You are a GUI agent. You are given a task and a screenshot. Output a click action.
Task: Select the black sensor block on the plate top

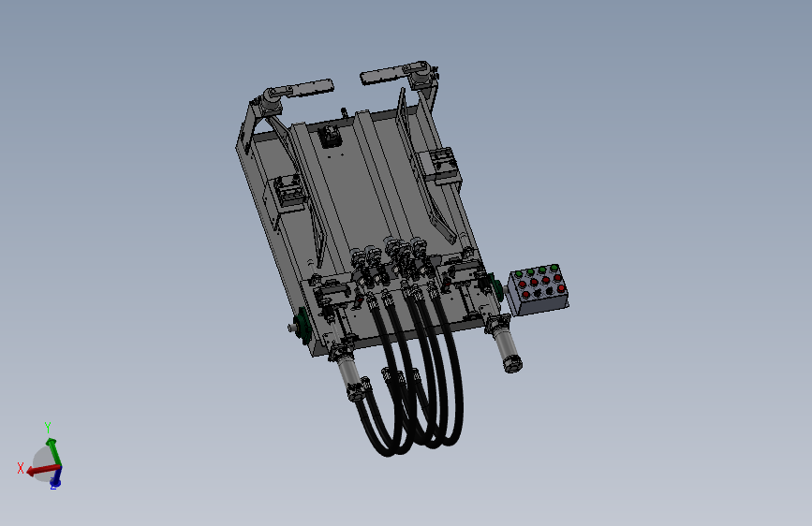331,136
